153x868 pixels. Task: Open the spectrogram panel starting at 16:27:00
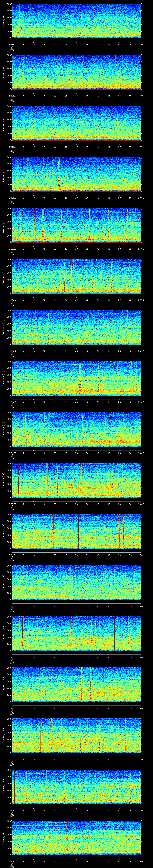(x=76, y=582)
